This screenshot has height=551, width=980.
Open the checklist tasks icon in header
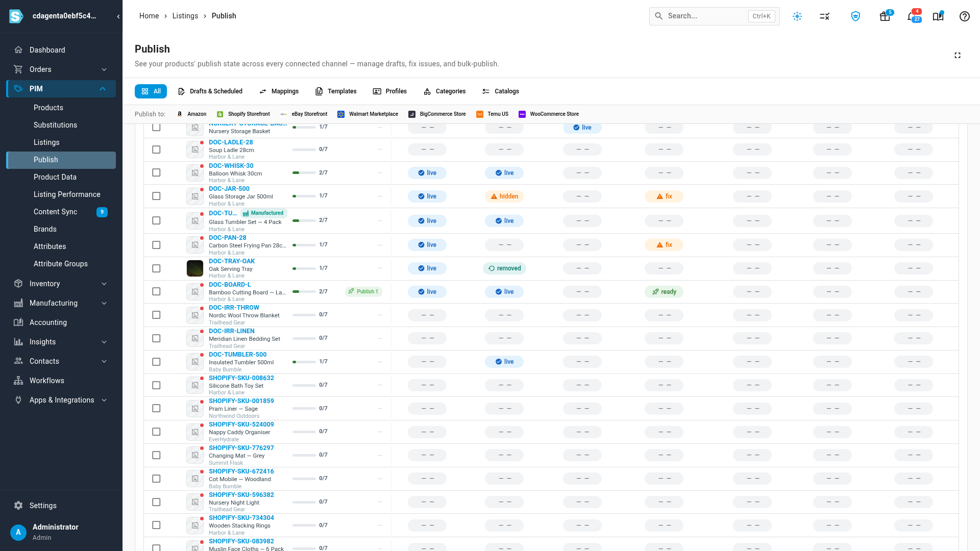(825, 16)
